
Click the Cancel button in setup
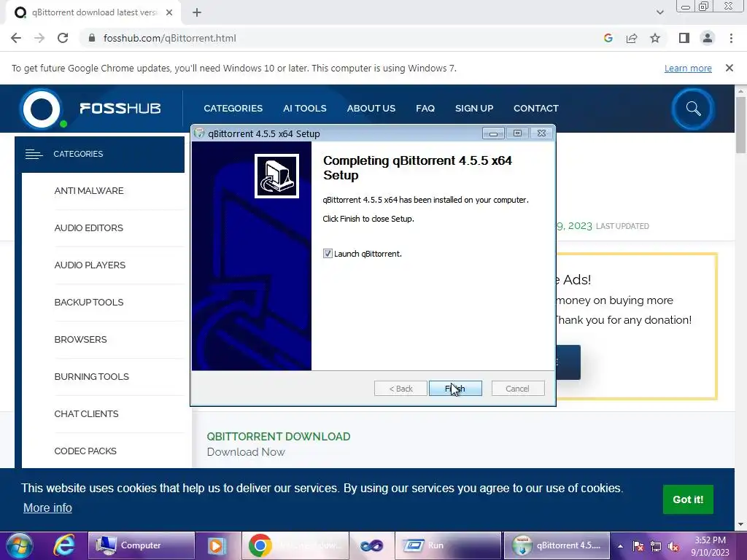[517, 389]
